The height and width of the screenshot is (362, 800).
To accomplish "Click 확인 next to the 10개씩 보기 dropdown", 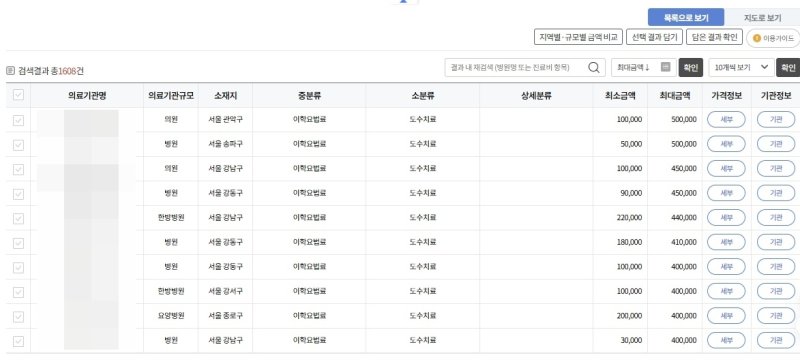I will (x=788, y=67).
